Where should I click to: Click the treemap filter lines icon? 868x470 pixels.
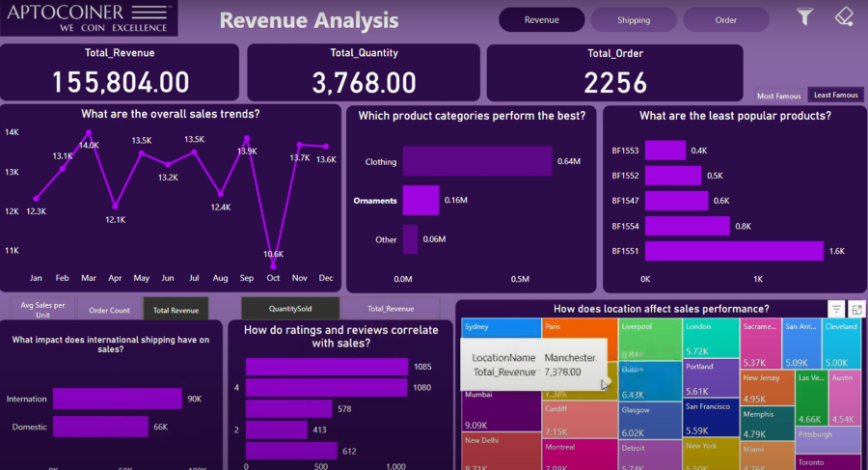[x=836, y=309]
